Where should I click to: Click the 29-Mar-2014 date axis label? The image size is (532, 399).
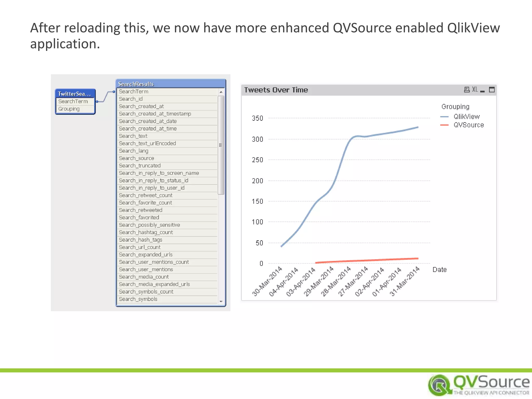(x=318, y=281)
